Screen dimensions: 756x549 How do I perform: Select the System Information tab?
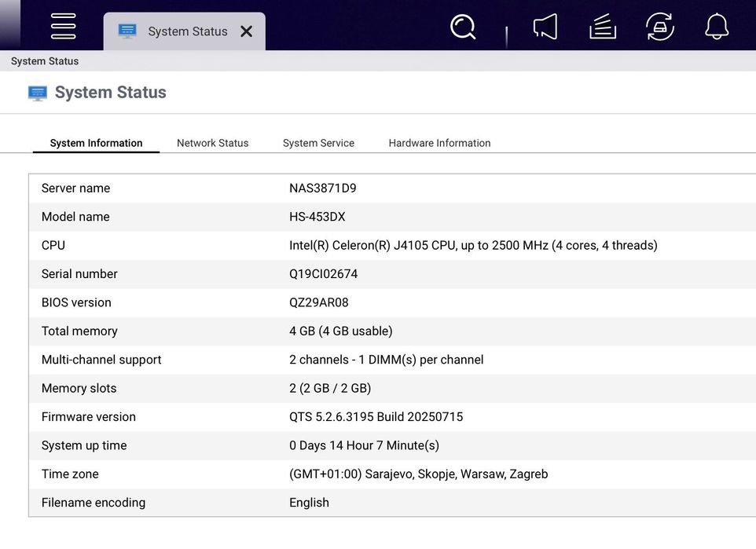coord(96,143)
